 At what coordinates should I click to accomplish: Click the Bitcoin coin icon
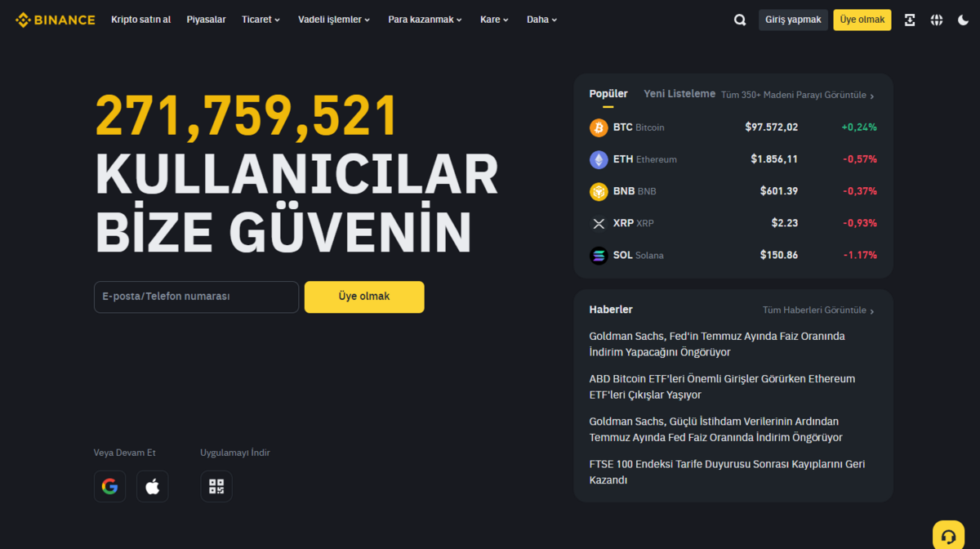click(599, 127)
